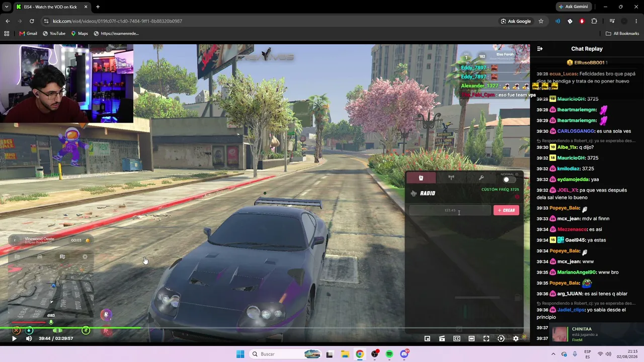Select the wrench settings tab in radio

(481, 177)
